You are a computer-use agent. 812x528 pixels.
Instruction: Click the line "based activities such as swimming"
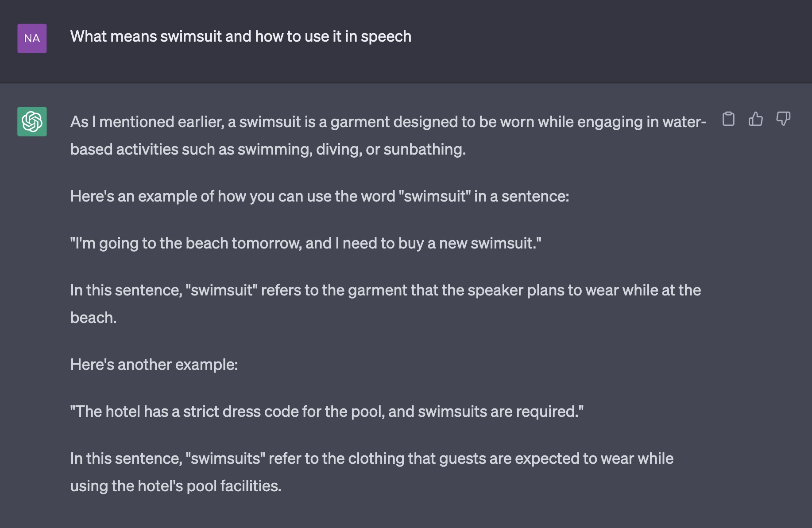[x=268, y=149]
